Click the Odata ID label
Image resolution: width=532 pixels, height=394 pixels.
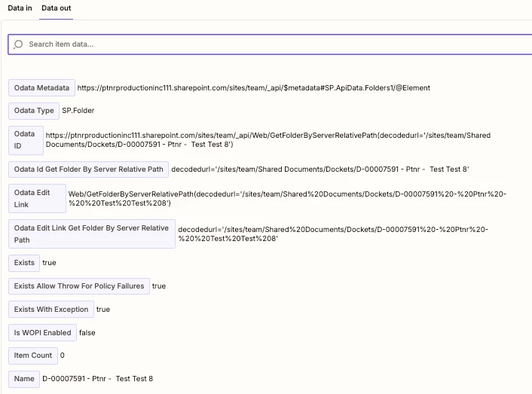coord(26,140)
